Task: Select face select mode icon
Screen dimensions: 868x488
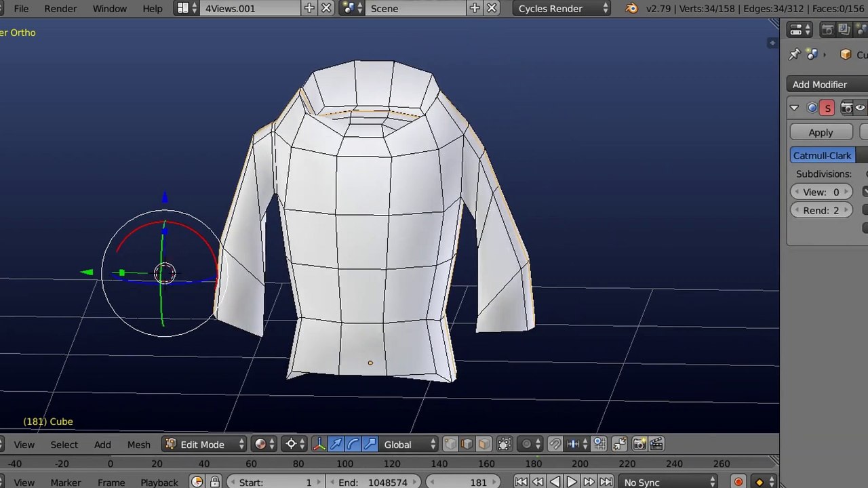Action: click(x=484, y=445)
